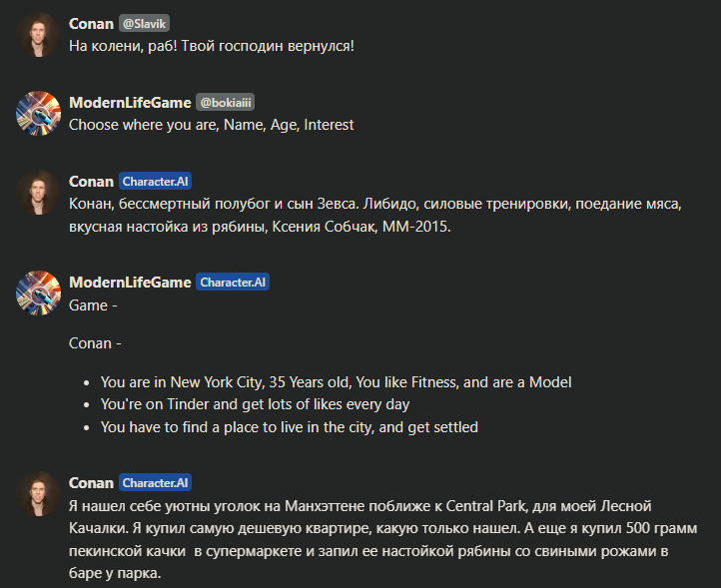This screenshot has height=588, width=721.
Task: Click the @bokiaiii creator badge
Action: click(226, 102)
